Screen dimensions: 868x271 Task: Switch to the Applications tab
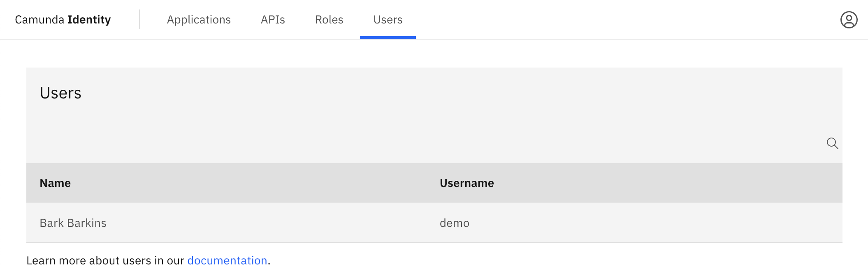pos(199,20)
